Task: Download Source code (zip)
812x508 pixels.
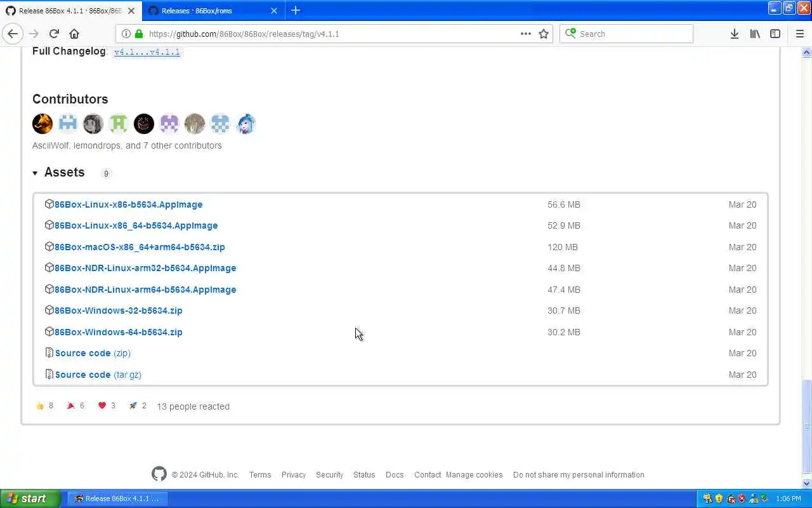Action: (93, 353)
